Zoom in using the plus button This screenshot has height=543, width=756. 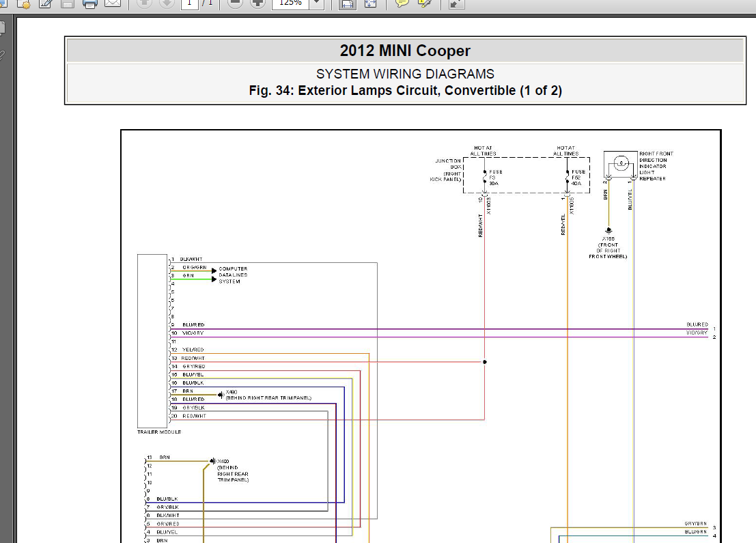click(258, 3)
